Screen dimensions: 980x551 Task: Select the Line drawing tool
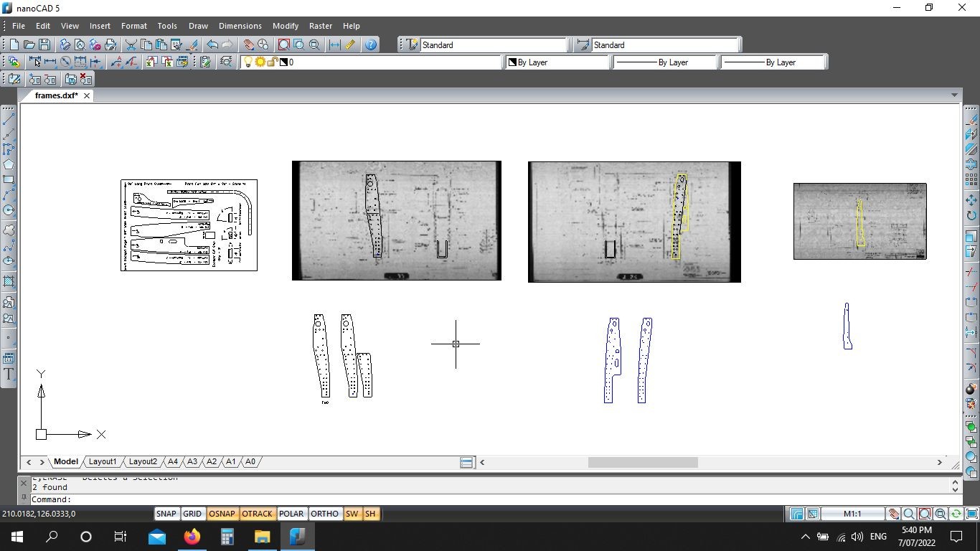coord(9,120)
